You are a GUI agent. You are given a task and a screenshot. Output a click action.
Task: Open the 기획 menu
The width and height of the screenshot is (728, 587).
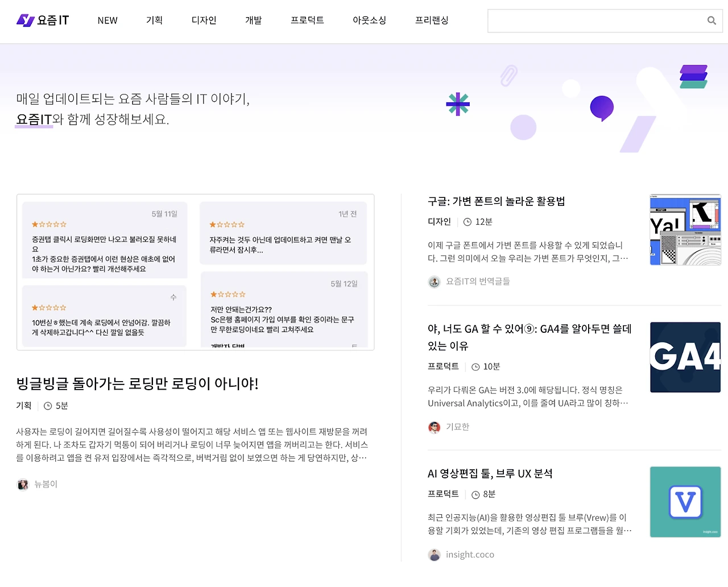(x=155, y=20)
